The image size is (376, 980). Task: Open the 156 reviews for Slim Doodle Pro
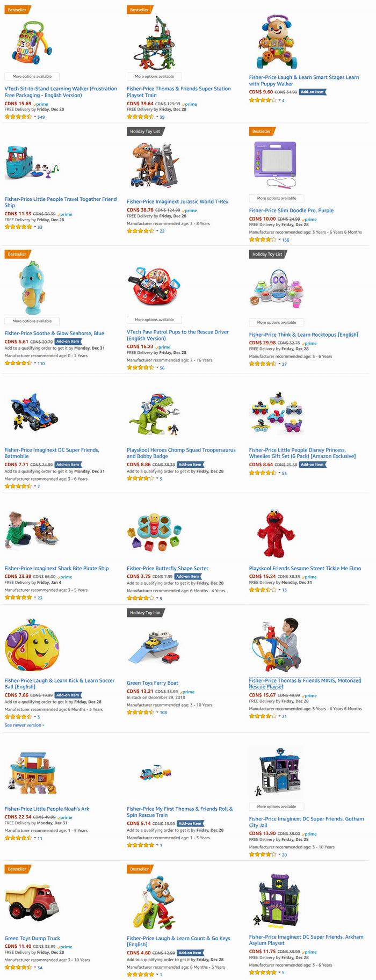click(x=285, y=240)
